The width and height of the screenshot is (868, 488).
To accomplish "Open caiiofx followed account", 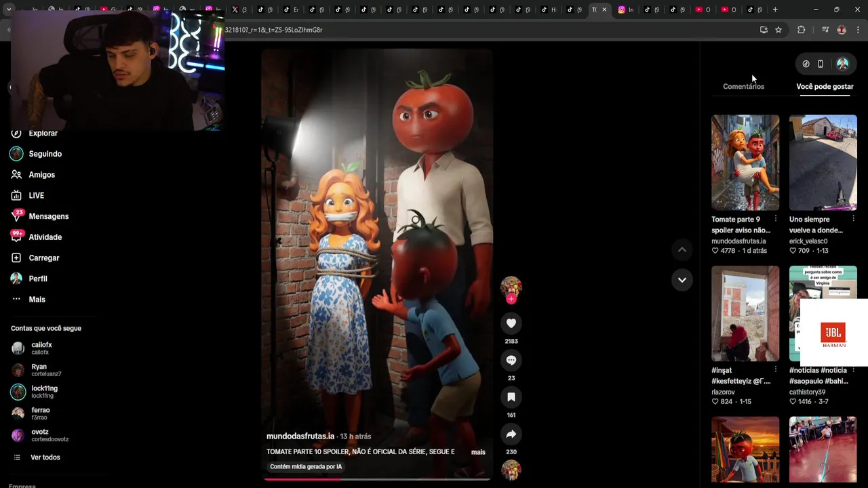I will pos(32,348).
